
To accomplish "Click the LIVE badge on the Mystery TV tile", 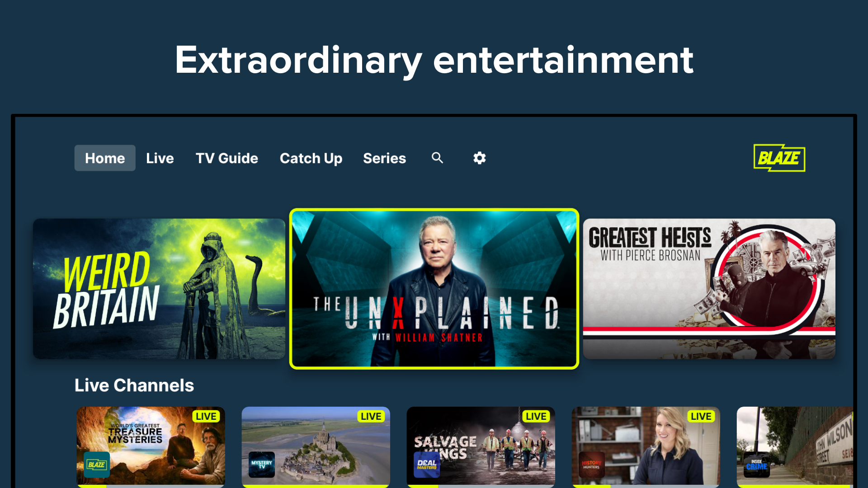I will pyautogui.click(x=371, y=416).
